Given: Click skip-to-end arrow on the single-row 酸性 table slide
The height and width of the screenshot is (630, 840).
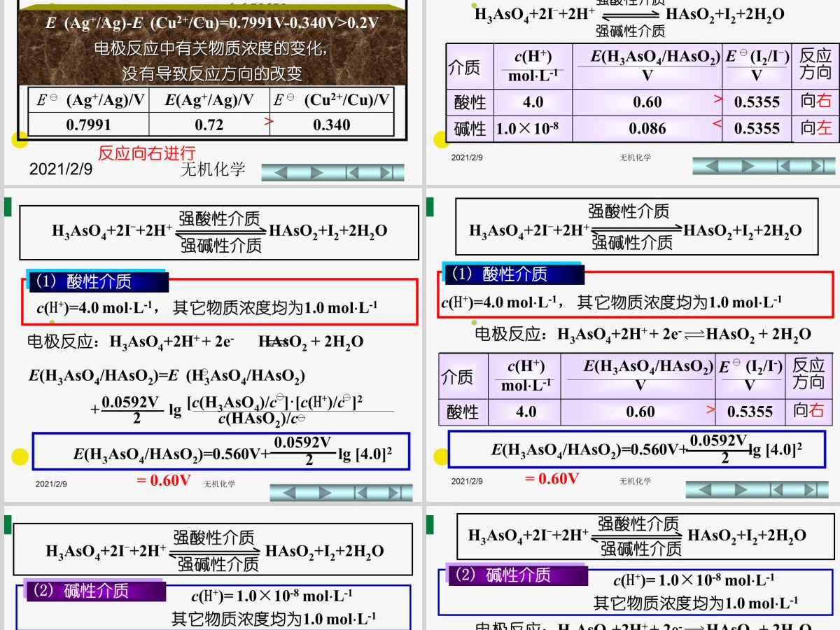Looking at the screenshot, I should click(x=811, y=489).
